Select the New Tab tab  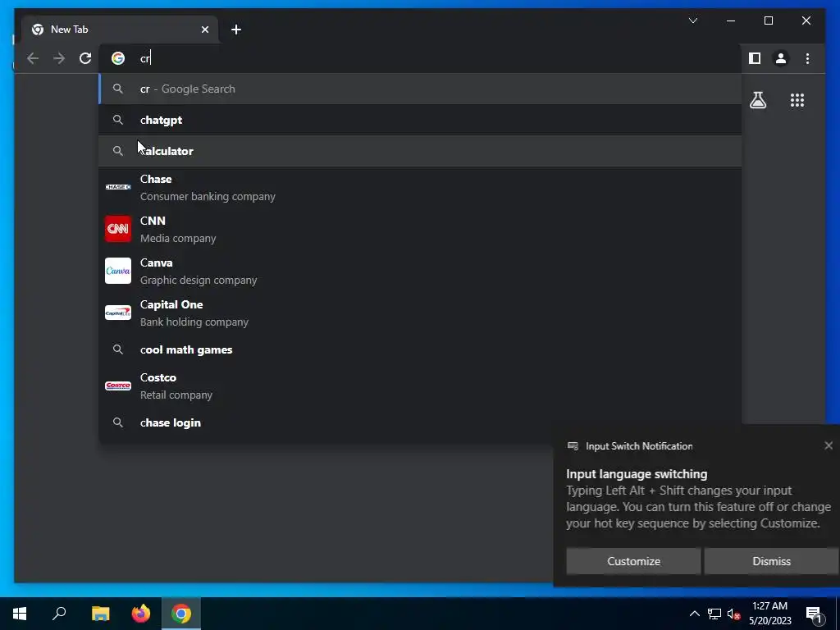120,30
